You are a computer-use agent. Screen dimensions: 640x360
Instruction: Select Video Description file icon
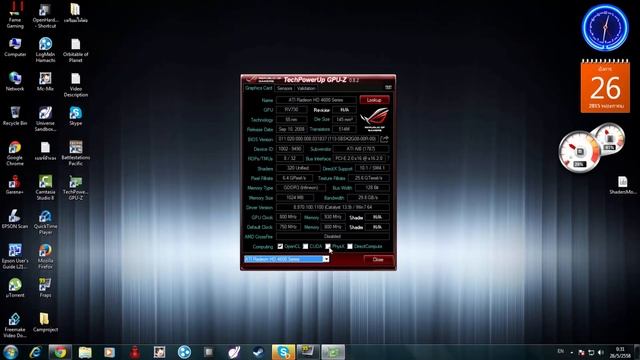pos(76,84)
